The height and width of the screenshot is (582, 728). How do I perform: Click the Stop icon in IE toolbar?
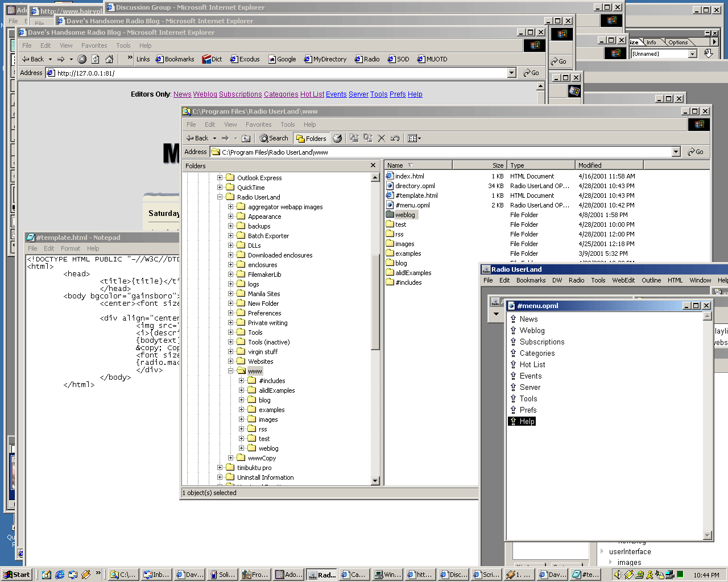coord(82,59)
